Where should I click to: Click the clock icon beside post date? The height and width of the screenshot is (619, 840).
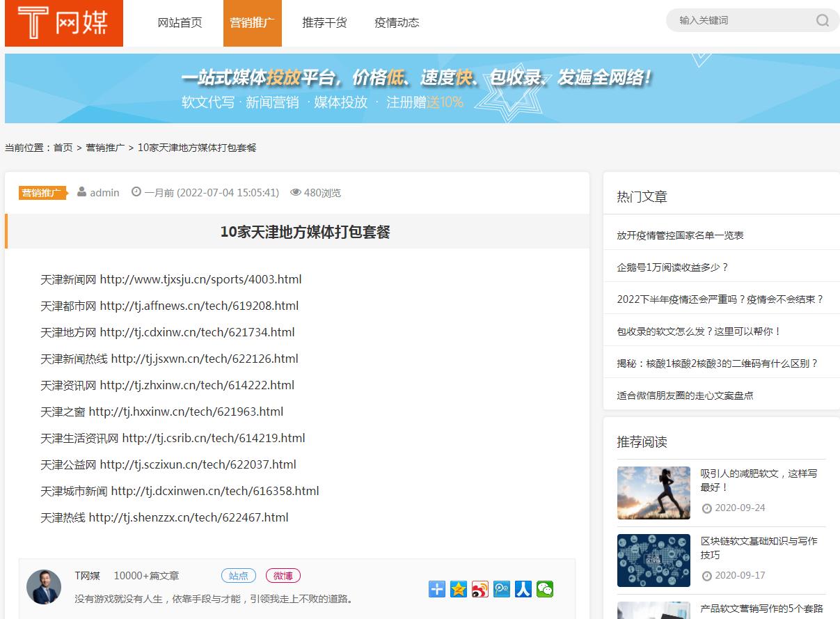[x=136, y=192]
